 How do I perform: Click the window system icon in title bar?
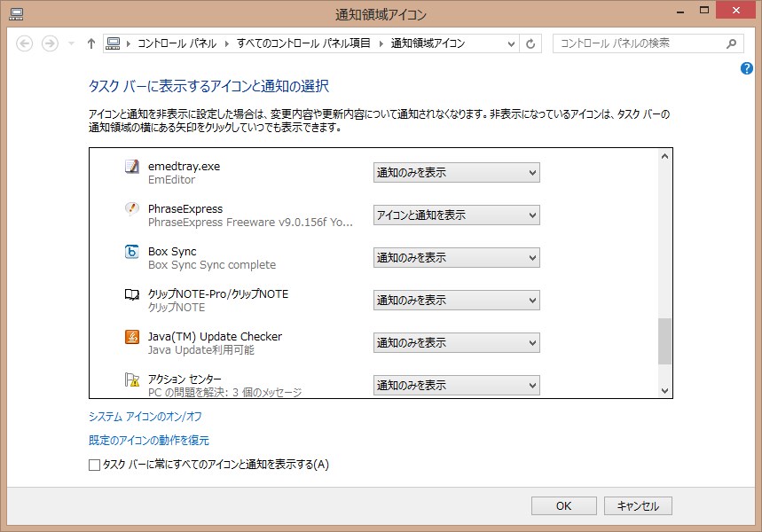tap(16, 14)
